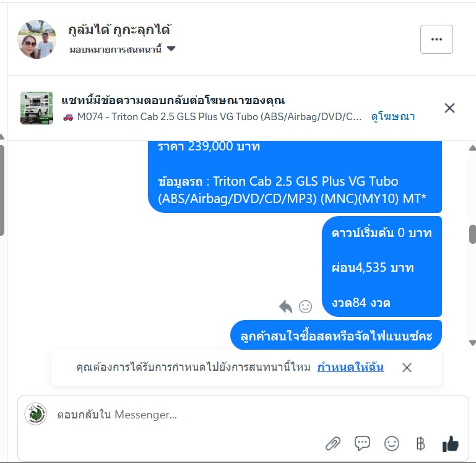
Task: Open emoji picker in reply toolbar
Action: tap(392, 444)
